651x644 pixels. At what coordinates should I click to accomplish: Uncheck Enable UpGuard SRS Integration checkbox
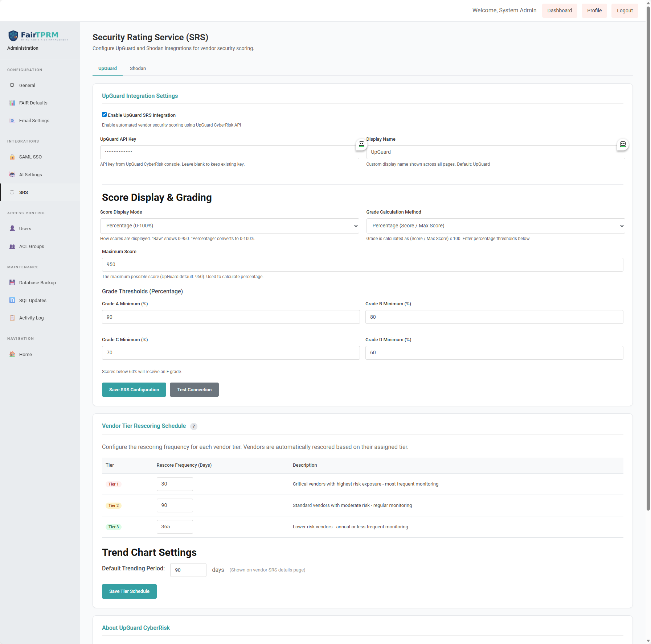pos(105,115)
